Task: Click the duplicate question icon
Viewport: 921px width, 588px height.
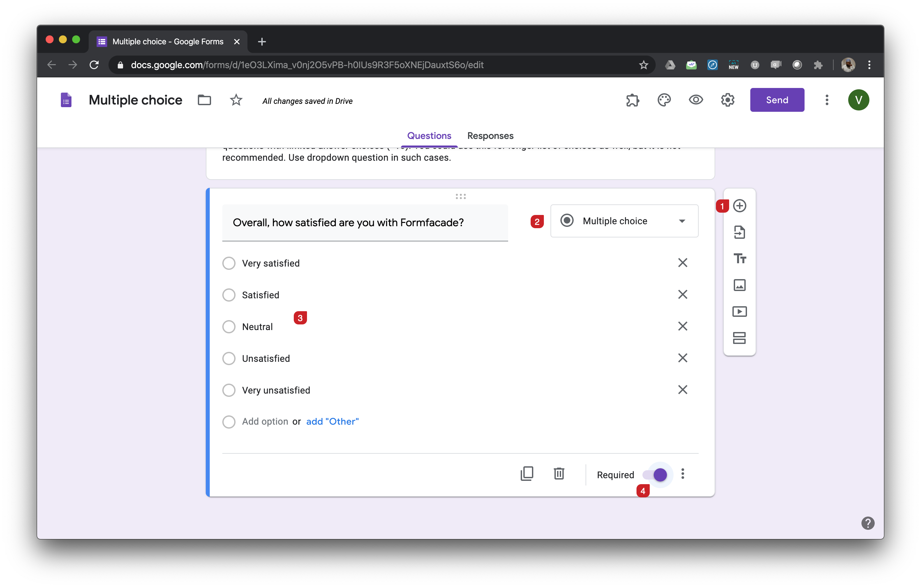Action: (x=527, y=475)
